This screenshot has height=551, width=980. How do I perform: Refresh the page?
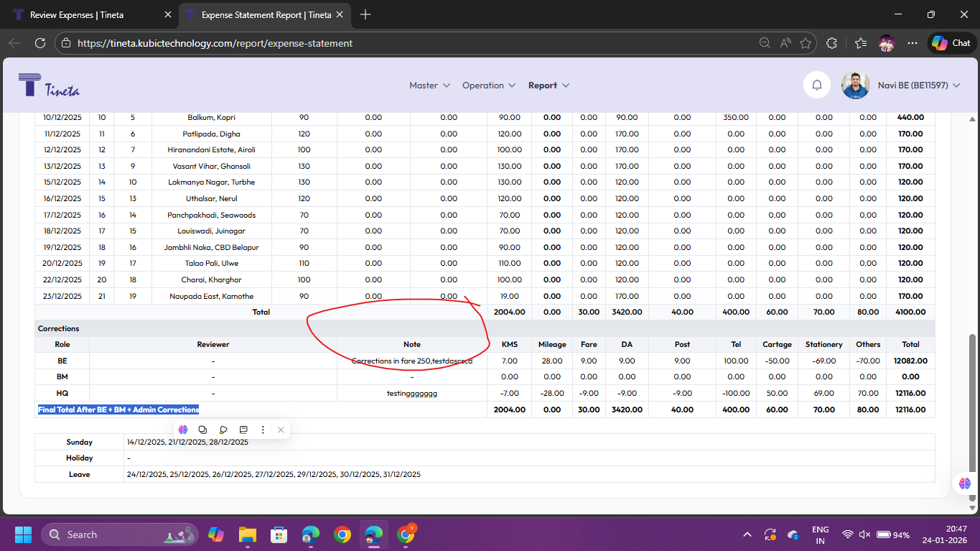coord(40,43)
